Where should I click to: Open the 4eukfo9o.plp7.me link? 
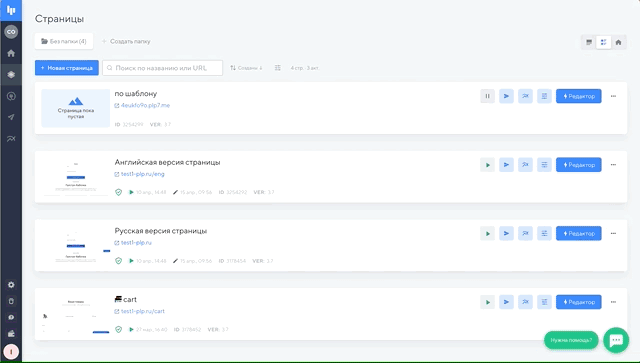pos(145,105)
